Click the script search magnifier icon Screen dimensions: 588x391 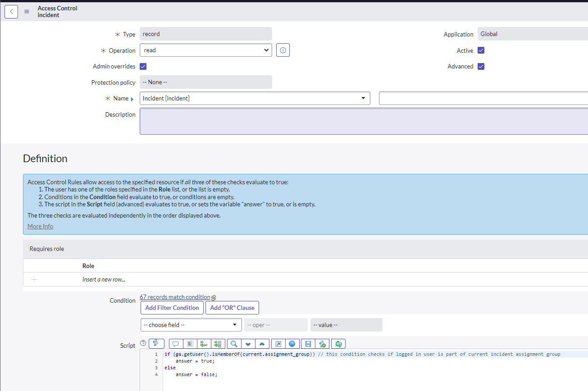(234, 344)
